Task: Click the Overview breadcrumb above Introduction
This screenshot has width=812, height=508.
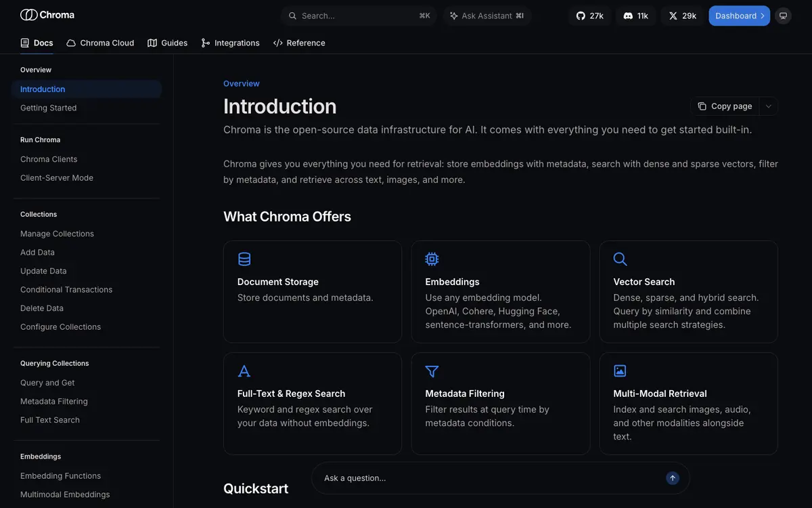Action: coord(242,83)
